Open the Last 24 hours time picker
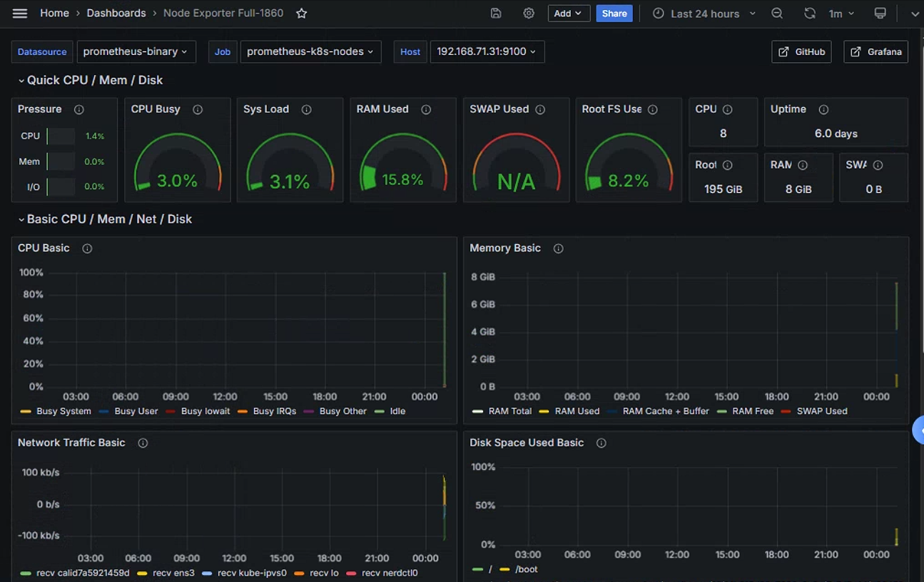The image size is (924, 582). coord(704,14)
